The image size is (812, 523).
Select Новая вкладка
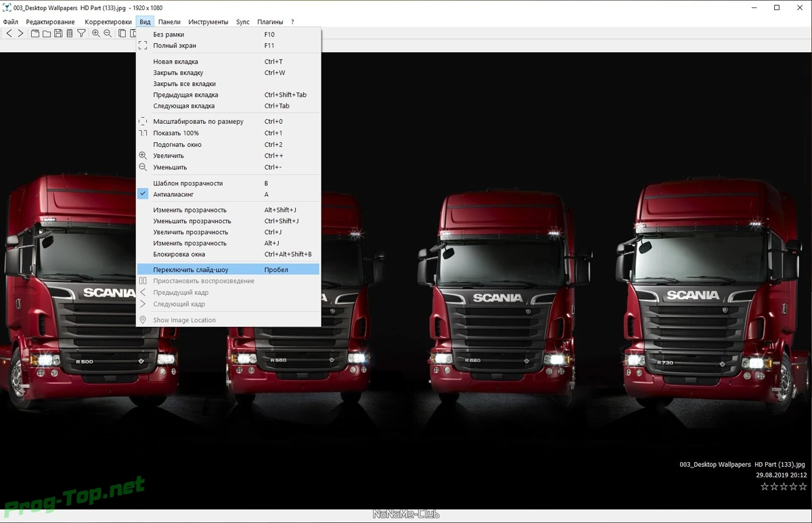228,62
